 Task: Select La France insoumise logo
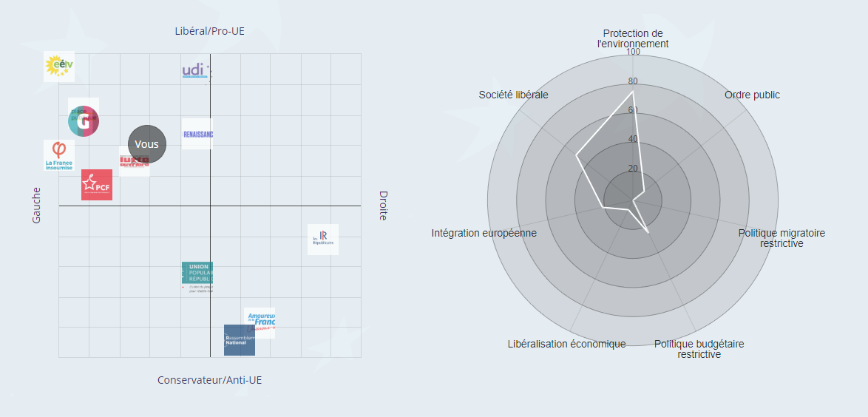point(58,155)
